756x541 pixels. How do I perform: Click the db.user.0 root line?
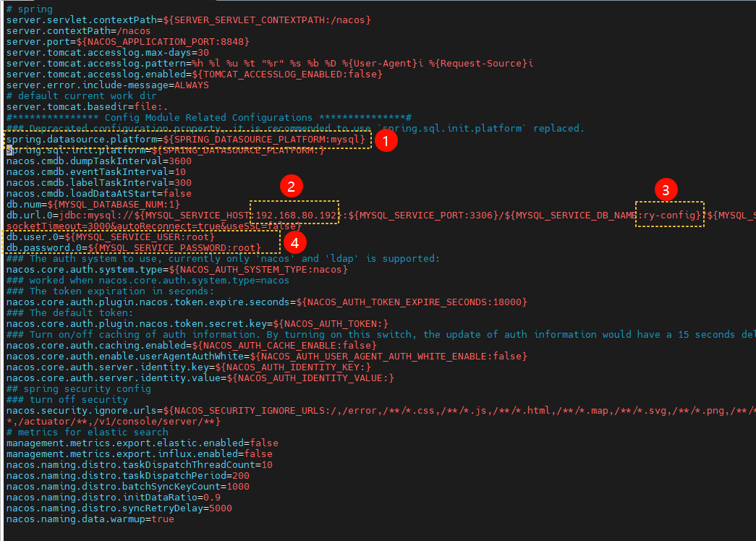click(111, 237)
